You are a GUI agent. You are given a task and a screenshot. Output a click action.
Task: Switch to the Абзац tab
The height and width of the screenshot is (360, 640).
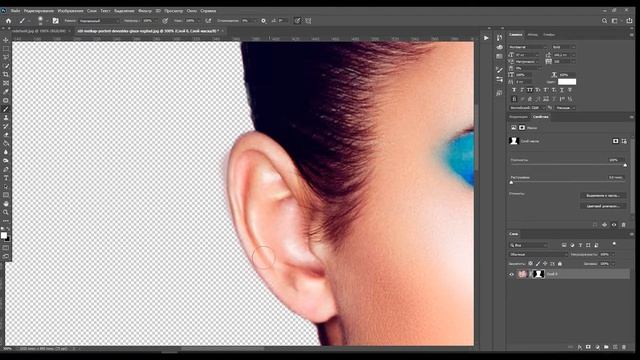[x=532, y=35]
